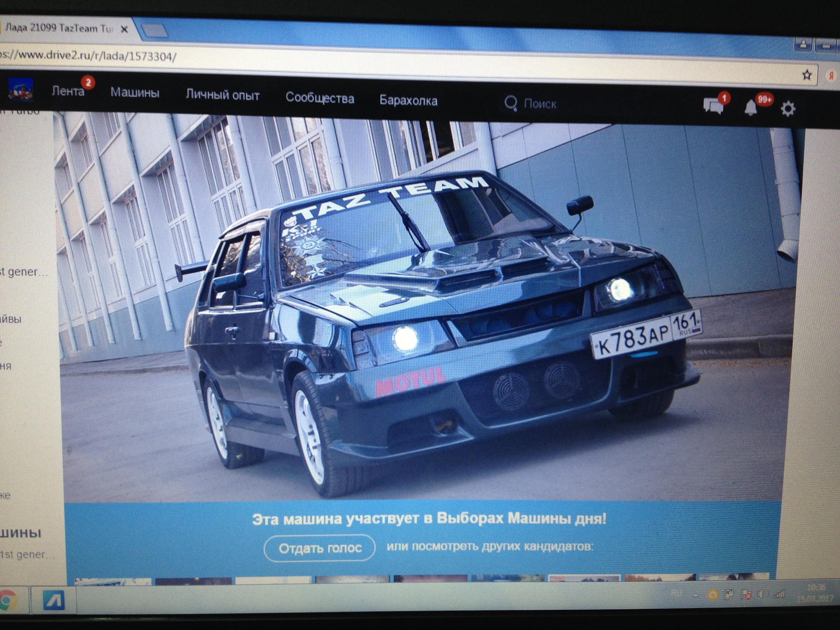Show hidden tray icons arrow
Screen dimensions: 840x630
pyautogui.click(x=696, y=595)
